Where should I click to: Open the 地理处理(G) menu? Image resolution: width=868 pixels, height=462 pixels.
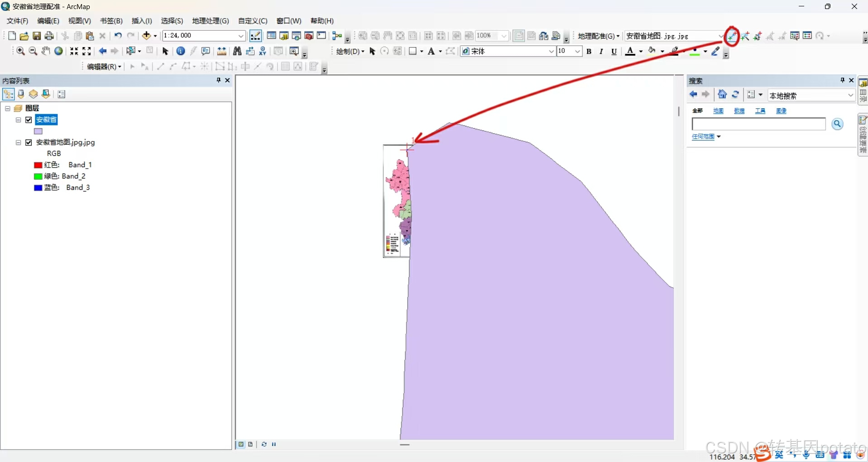[210, 21]
